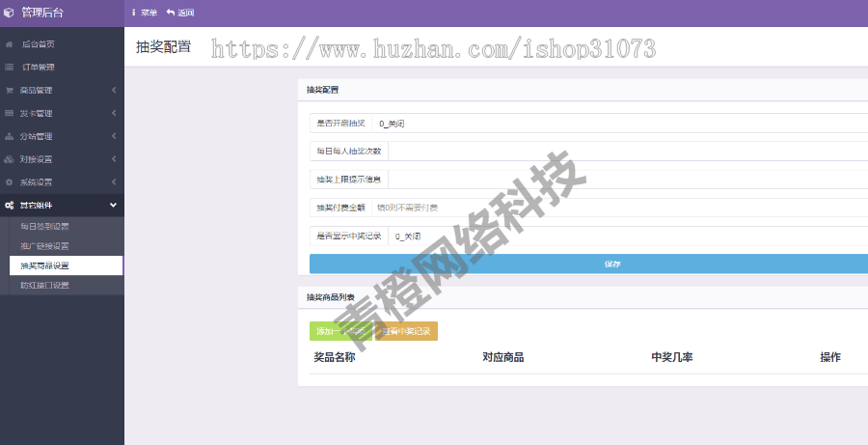Screen dimensions: 868x445
Task: Click the 中奖几率 column header
Action: (672, 357)
